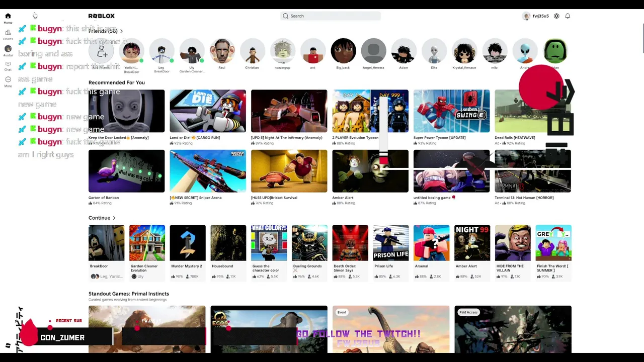Image resolution: width=644 pixels, height=362 pixels.
Task: Expand the Continue section
Action: (x=102, y=218)
